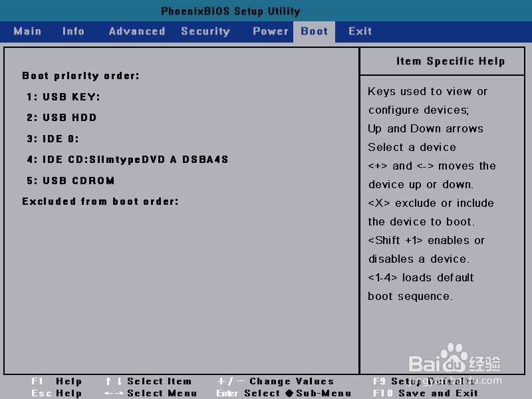The width and height of the screenshot is (532, 399).
Task: Click the Boot priority order heading
Action: click(x=80, y=76)
